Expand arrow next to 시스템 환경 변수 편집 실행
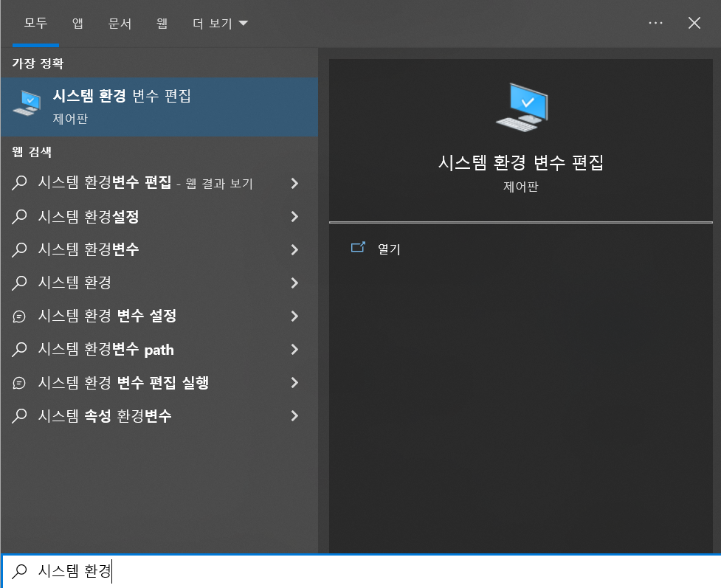This screenshot has height=588, width=721. click(294, 382)
